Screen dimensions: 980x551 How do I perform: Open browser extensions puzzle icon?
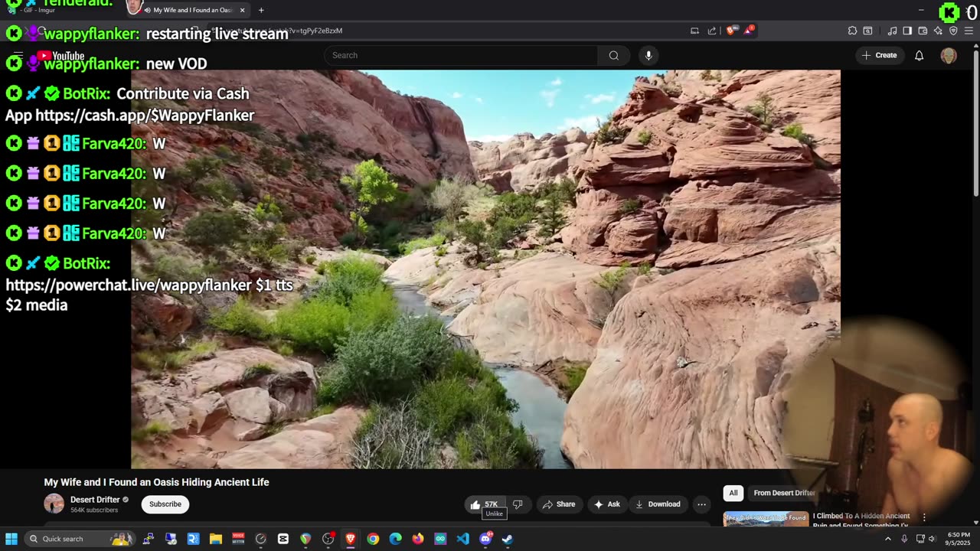[x=852, y=31]
